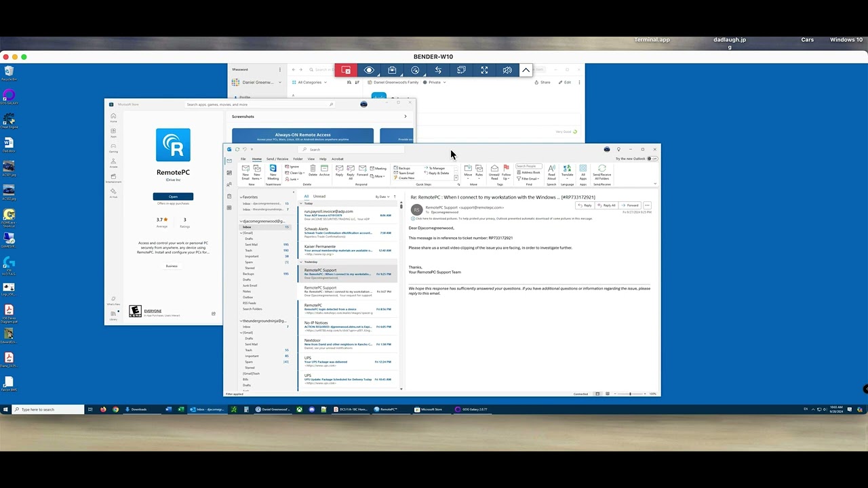Viewport: 868px width, 488px height.
Task: Open Apps in the Microsoft Store sidebar
Action: (113, 132)
